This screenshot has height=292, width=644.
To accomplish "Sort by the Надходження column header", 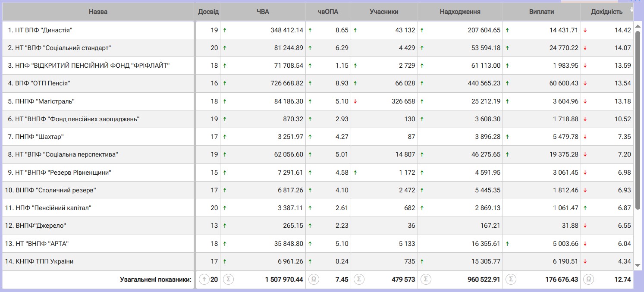I will (460, 12).
